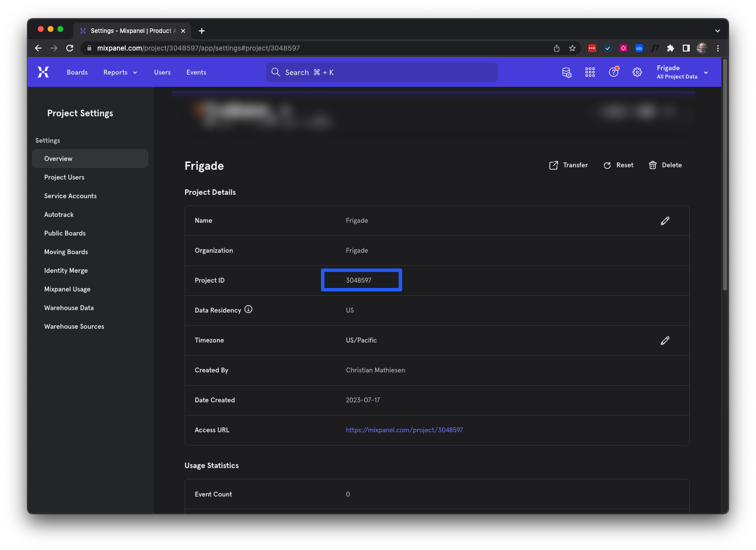
Task: Click the Project ID value 3048597
Action: 359,281
